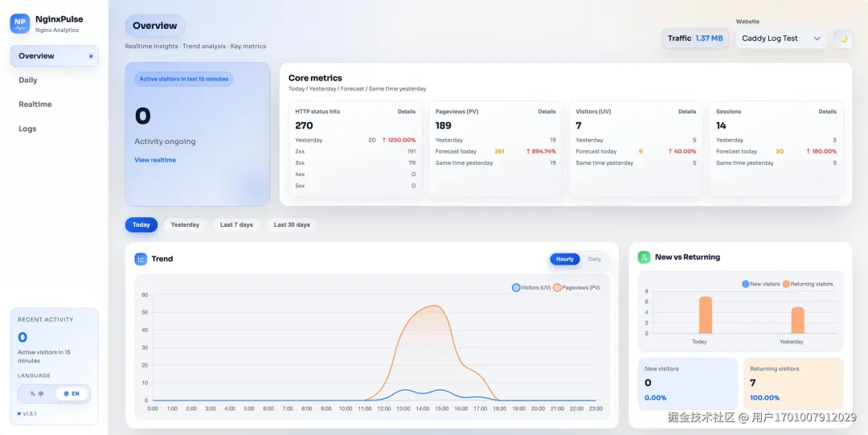The height and width of the screenshot is (435, 868).
Task: Switch the language to Chinese (中)
Action: (x=37, y=394)
